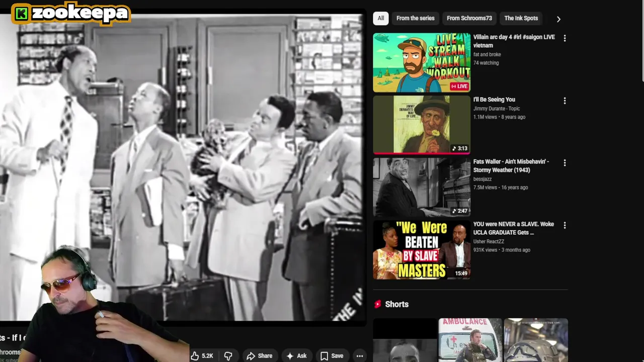Open options menu for I'll Be Seeing You
This screenshot has height=362, width=644.
tap(565, 101)
